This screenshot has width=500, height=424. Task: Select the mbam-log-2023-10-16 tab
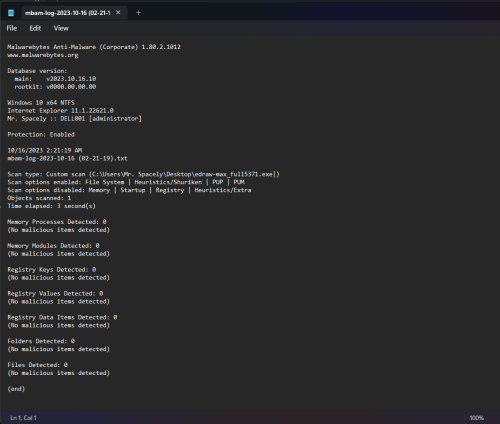pos(67,13)
